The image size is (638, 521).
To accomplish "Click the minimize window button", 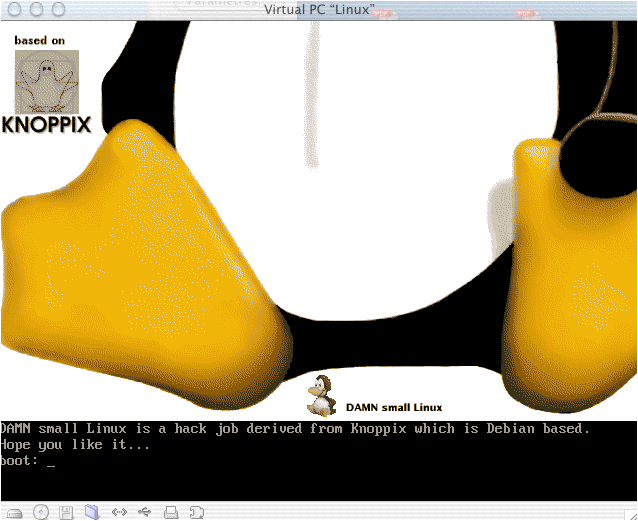I will 37,9.
